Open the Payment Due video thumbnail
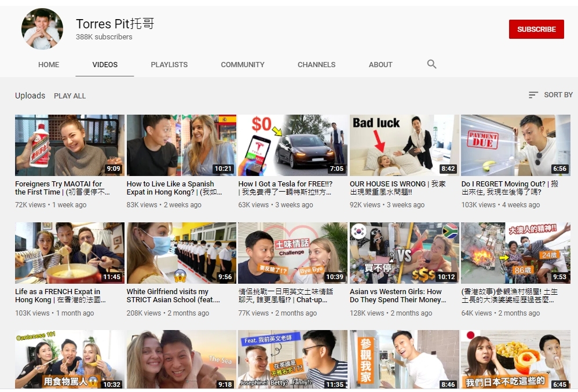The height and width of the screenshot is (392, 578). pyautogui.click(x=515, y=145)
